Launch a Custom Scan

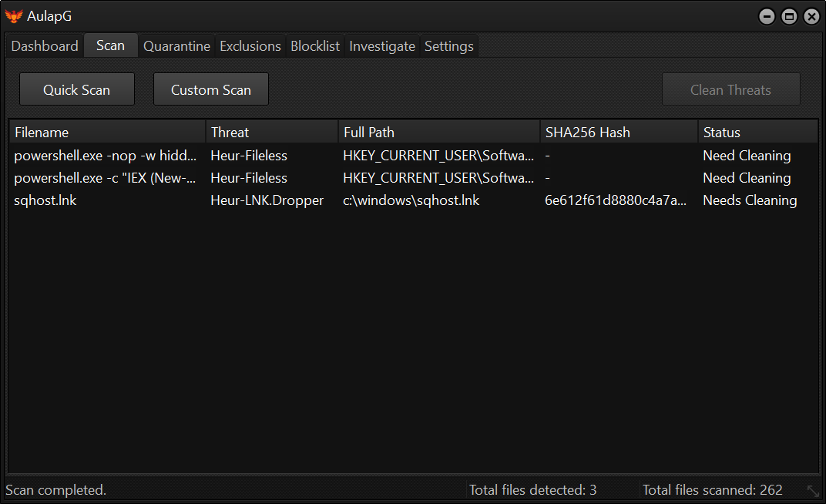coord(210,89)
